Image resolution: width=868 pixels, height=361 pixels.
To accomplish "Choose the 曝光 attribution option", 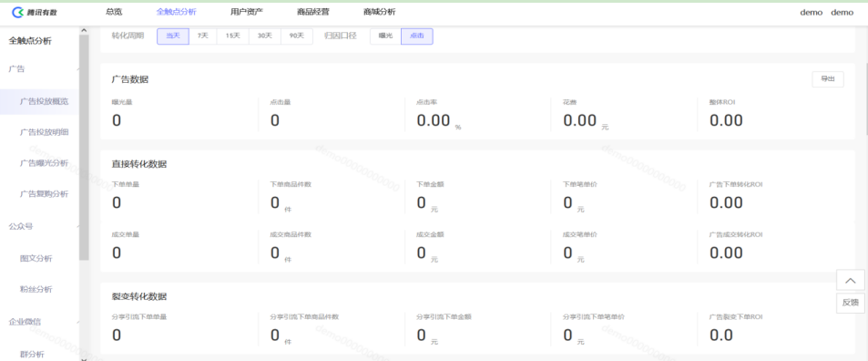I will [x=385, y=36].
